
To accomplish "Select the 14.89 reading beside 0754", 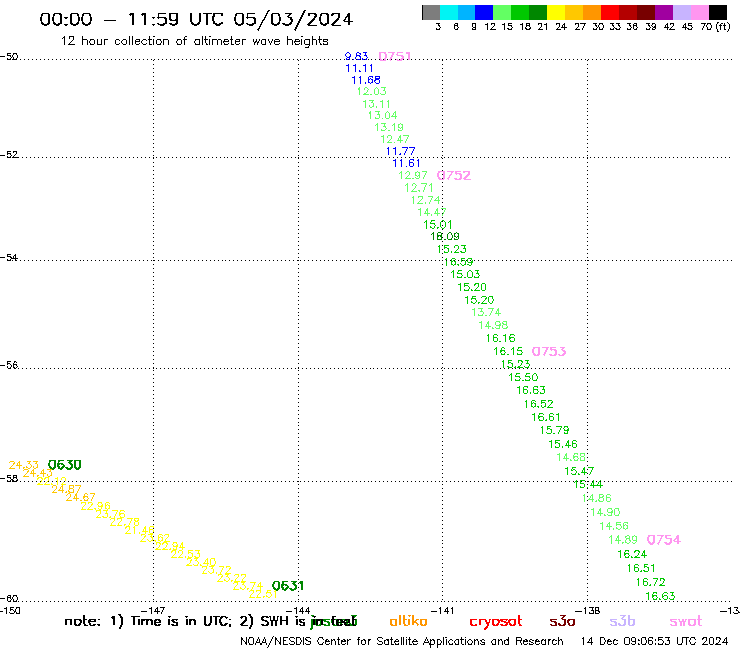I will tap(623, 540).
